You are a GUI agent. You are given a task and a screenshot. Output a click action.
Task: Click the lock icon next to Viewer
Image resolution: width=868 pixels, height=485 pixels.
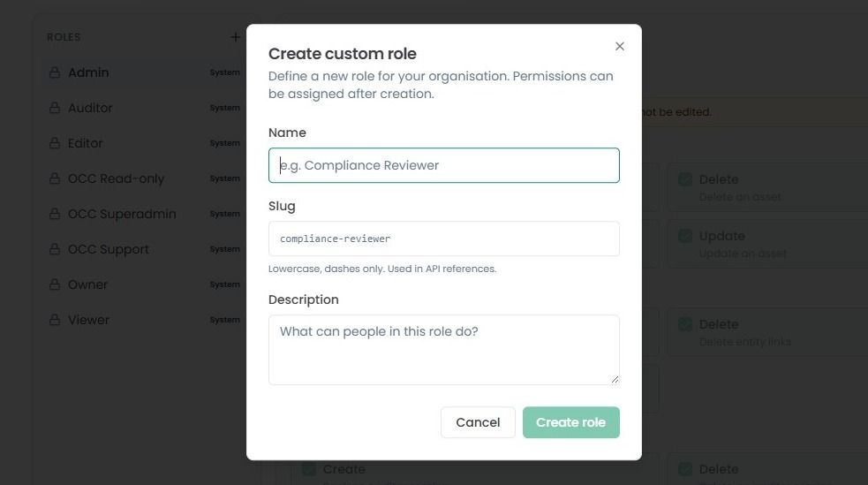[55, 320]
